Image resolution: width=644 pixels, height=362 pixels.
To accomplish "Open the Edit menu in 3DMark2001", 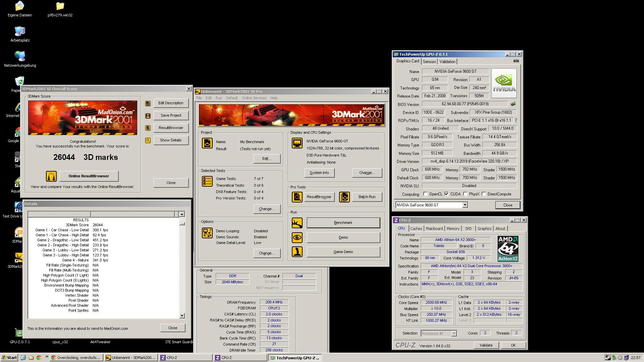I will coord(209,98).
